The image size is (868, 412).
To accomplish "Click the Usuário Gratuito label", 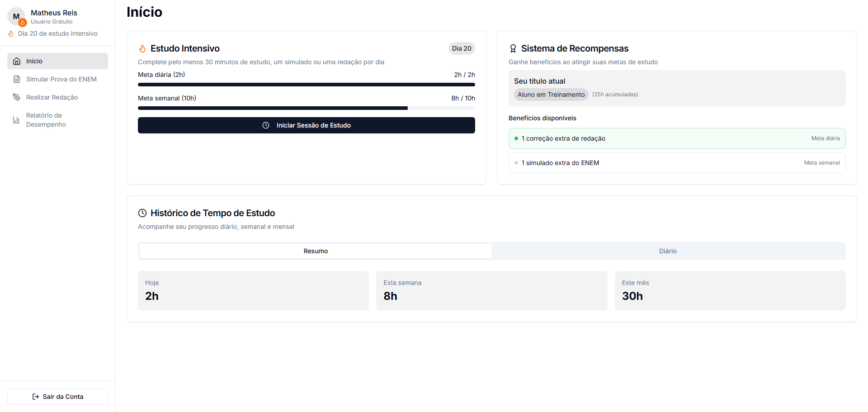I will (x=52, y=22).
